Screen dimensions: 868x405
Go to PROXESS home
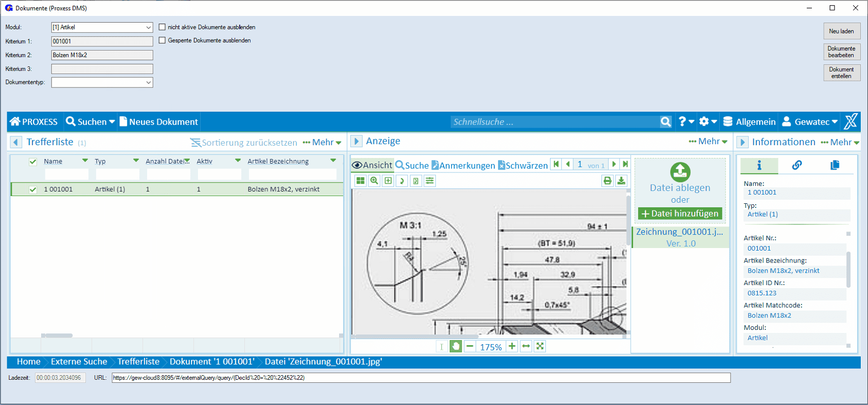pyautogui.click(x=34, y=122)
